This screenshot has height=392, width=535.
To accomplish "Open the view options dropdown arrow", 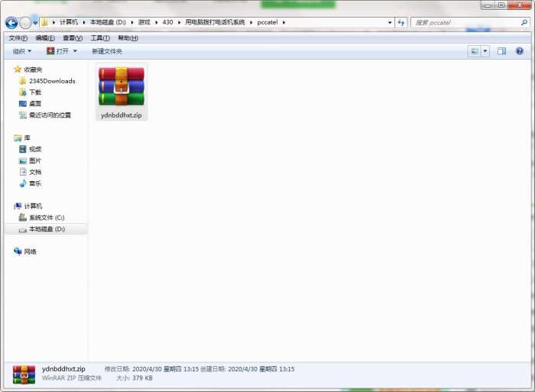I will point(485,51).
